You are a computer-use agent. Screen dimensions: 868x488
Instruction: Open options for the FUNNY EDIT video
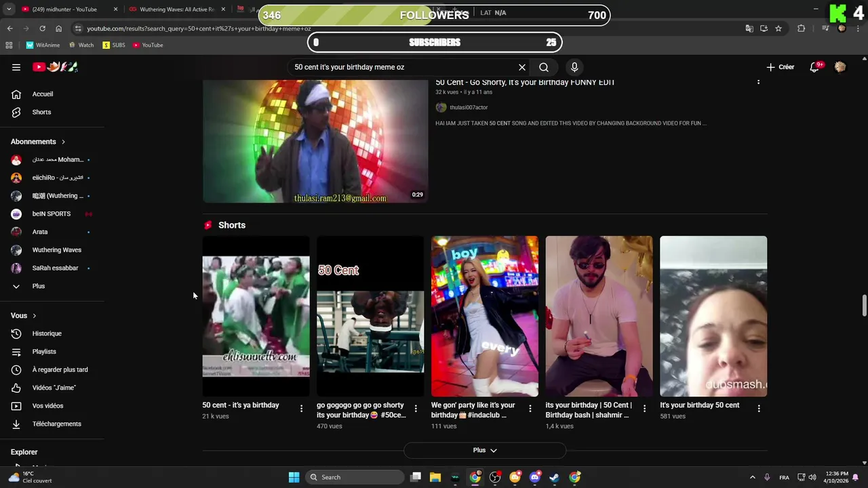pos(758,82)
